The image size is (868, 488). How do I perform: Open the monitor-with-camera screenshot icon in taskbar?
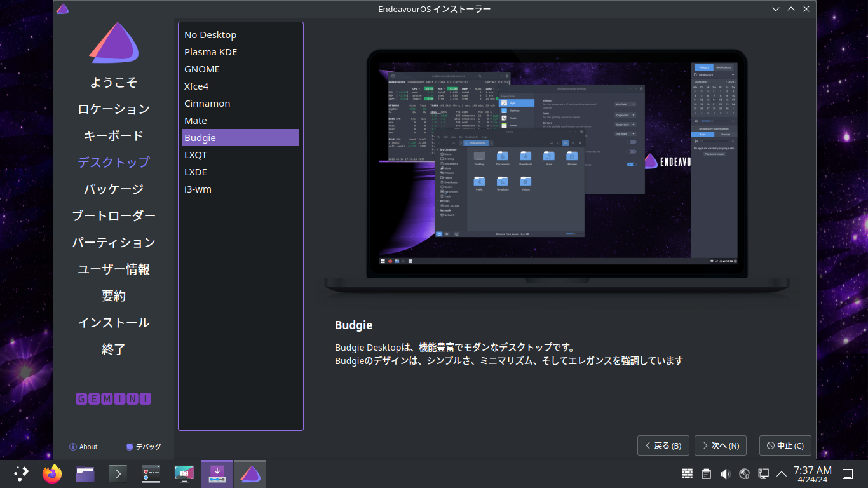click(x=184, y=473)
